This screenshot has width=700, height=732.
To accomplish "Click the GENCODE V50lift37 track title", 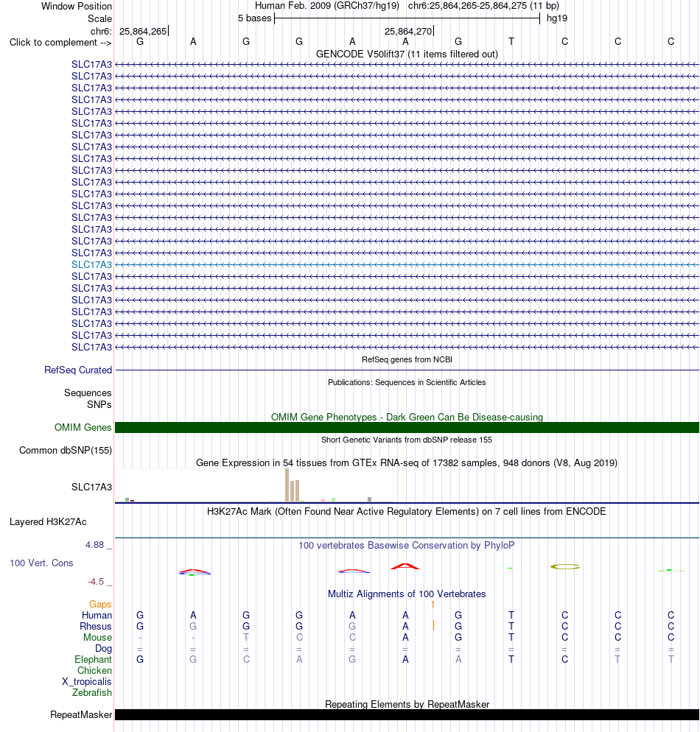I will pos(407,54).
